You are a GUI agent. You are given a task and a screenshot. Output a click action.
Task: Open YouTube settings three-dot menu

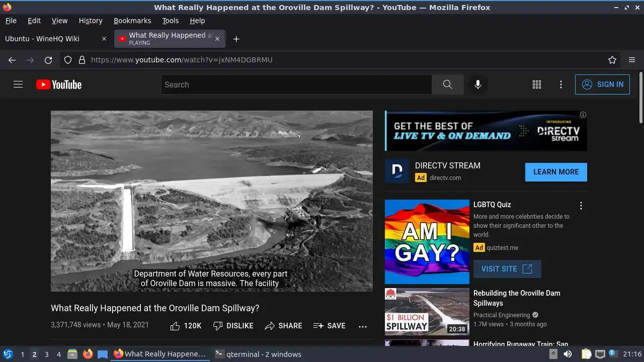coord(561,84)
